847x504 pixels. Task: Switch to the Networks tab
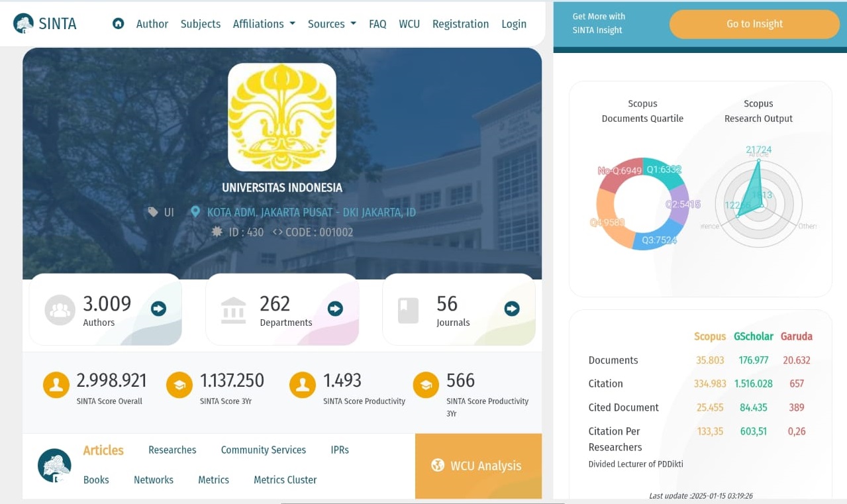[x=154, y=479]
